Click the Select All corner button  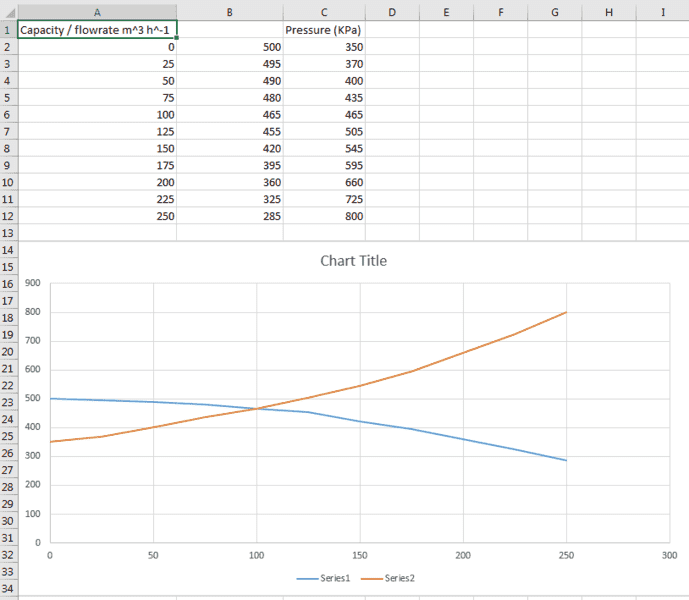[8, 12]
